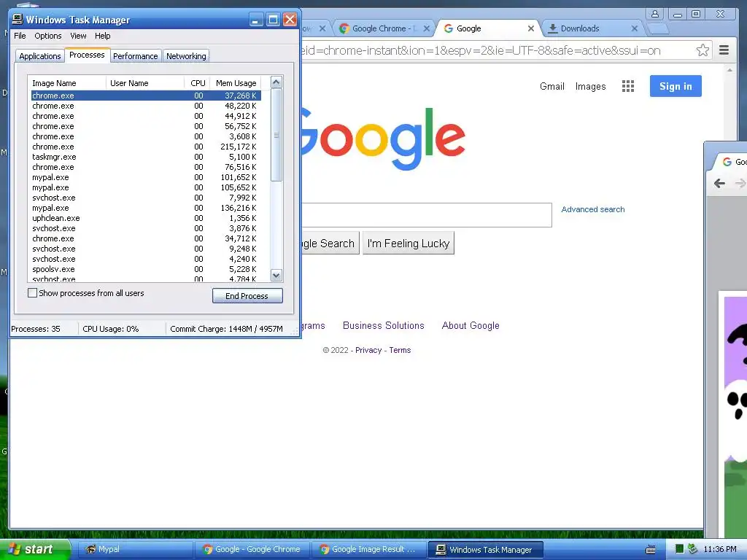Bookmark page with star icon in Chrome

click(703, 50)
